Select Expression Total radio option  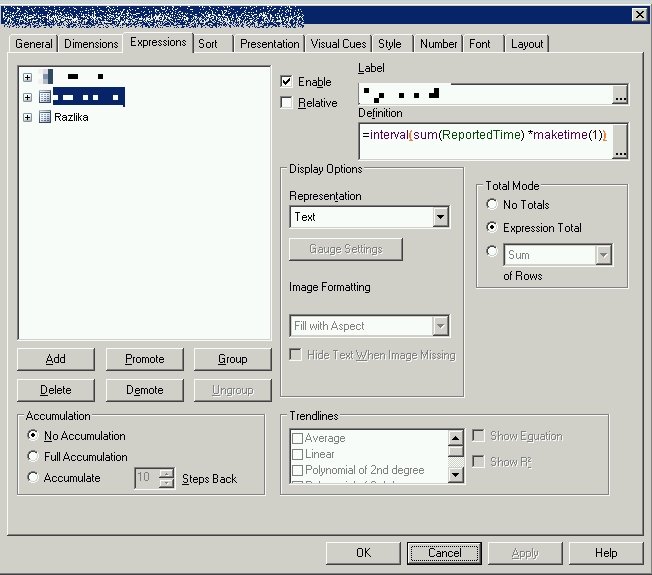[x=491, y=227]
